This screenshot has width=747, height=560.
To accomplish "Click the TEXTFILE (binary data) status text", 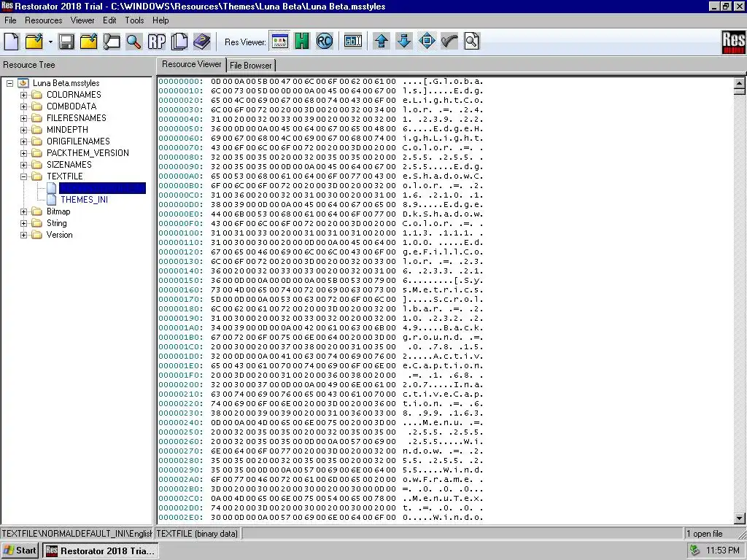I will click(x=197, y=533).
